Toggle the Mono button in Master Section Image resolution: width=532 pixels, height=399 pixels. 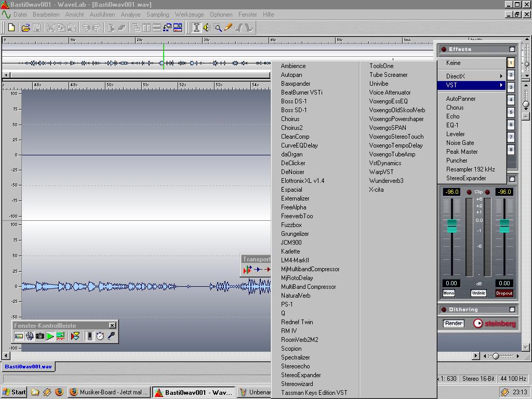click(x=448, y=293)
